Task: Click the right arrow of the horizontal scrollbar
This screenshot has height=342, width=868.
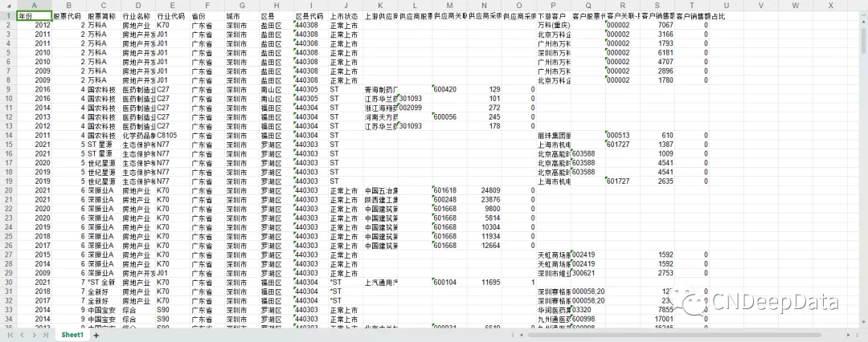Action: click(850, 335)
